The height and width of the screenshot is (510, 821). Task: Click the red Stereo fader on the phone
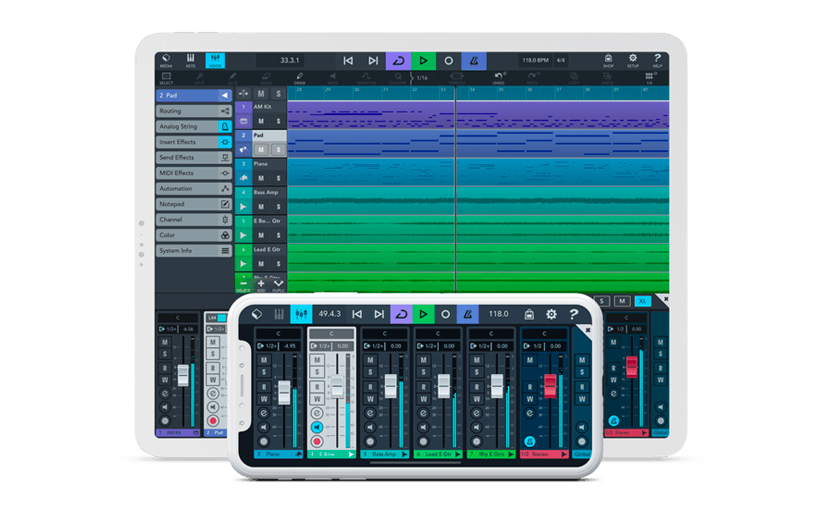pos(548,385)
